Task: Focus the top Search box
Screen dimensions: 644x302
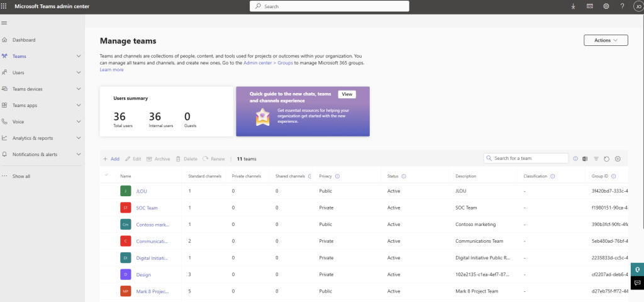Action: tap(330, 6)
